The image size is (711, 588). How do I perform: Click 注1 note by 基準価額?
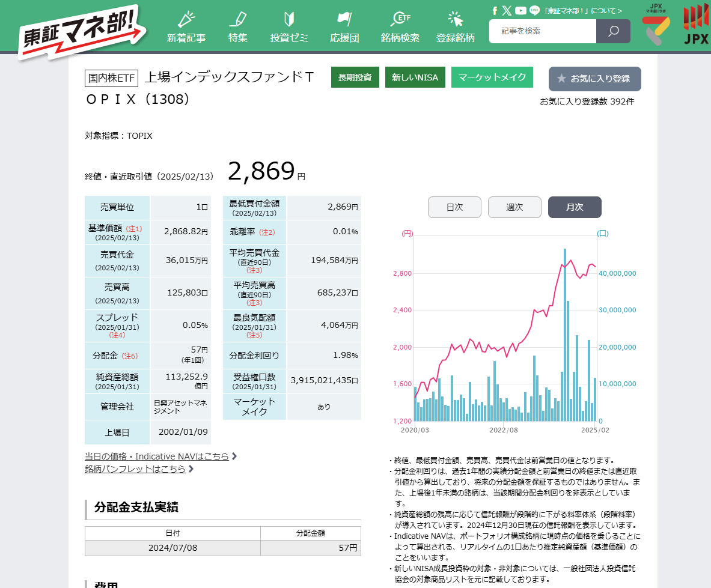(134, 229)
